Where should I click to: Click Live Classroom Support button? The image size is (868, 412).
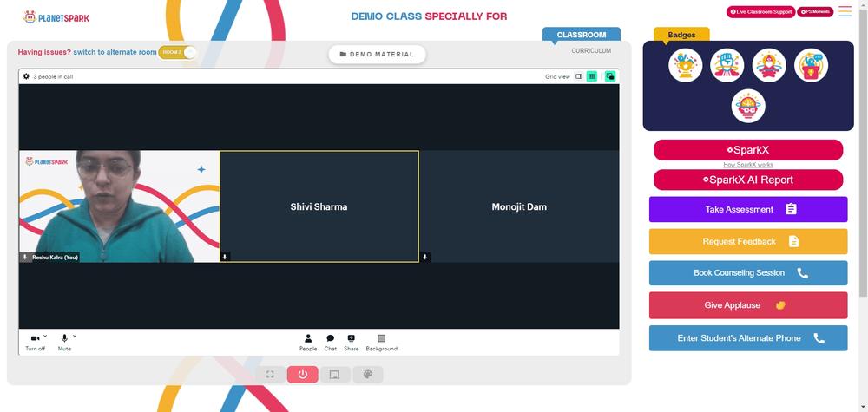click(761, 11)
